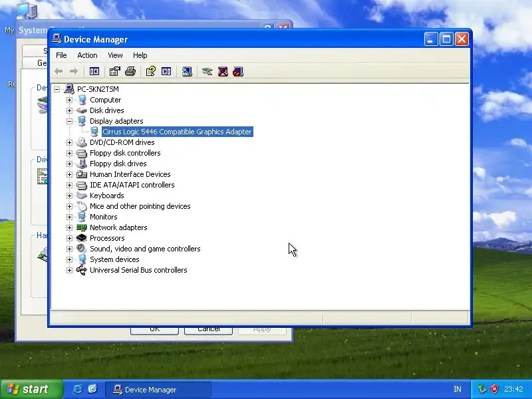Viewport: 532px width, 399px height.
Task: Open the View menu
Action: pos(115,55)
